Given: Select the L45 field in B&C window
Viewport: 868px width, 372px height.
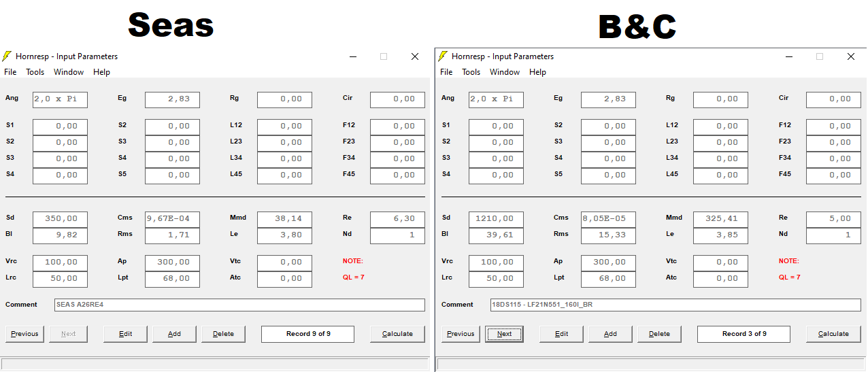Looking at the screenshot, I should coord(720,175).
